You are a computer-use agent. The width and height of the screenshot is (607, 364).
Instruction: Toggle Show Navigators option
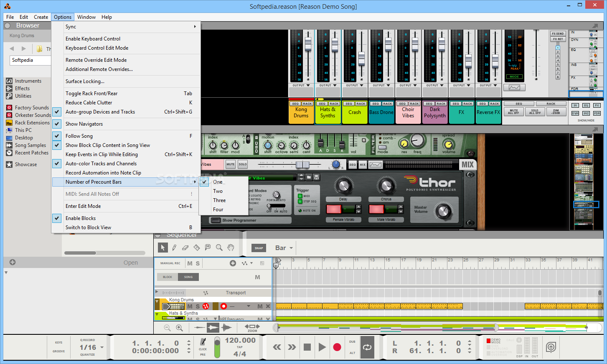[x=127, y=124]
